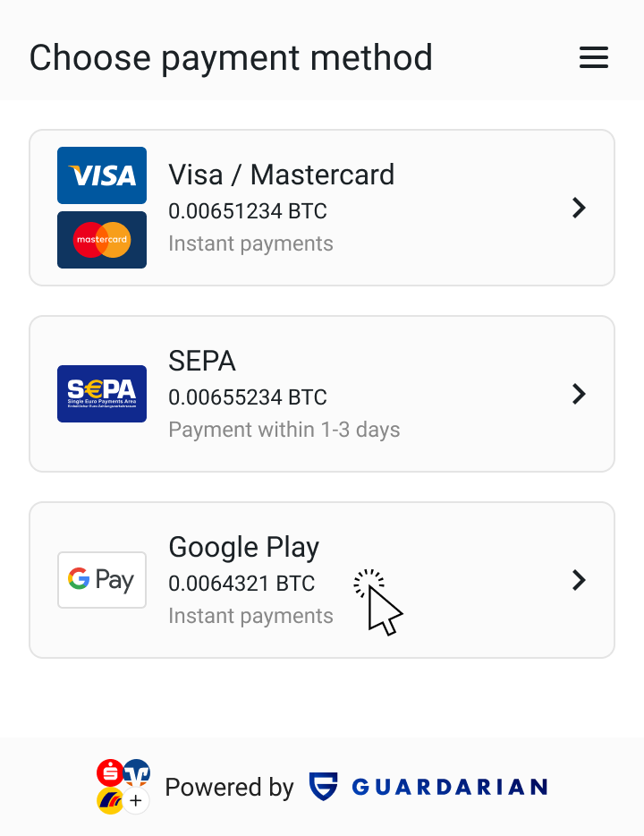Image resolution: width=644 pixels, height=836 pixels.
Task: Select the Google Play payment title
Action: pyautogui.click(x=243, y=547)
